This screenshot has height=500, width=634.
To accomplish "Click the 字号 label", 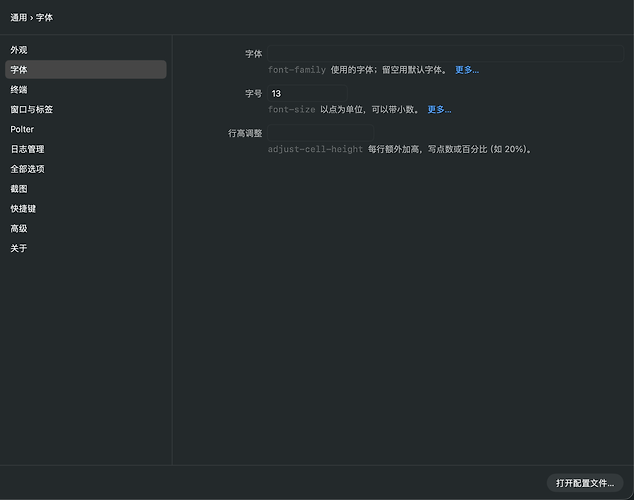I will [254, 93].
